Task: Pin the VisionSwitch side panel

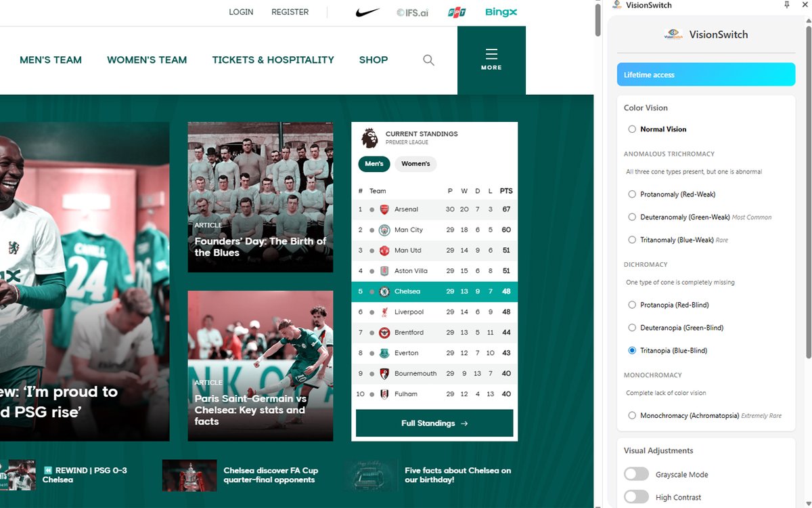Action: (x=786, y=5)
